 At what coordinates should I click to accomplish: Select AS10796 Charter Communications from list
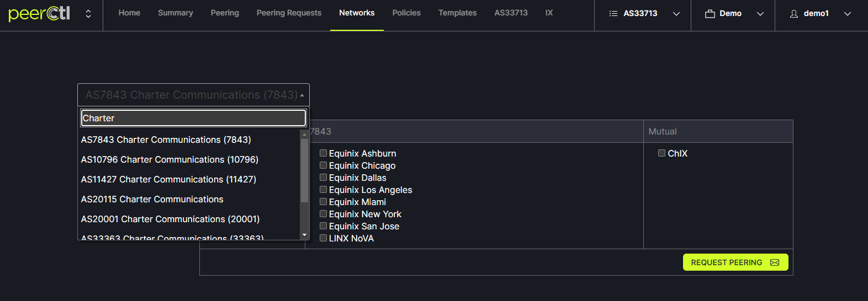click(170, 159)
